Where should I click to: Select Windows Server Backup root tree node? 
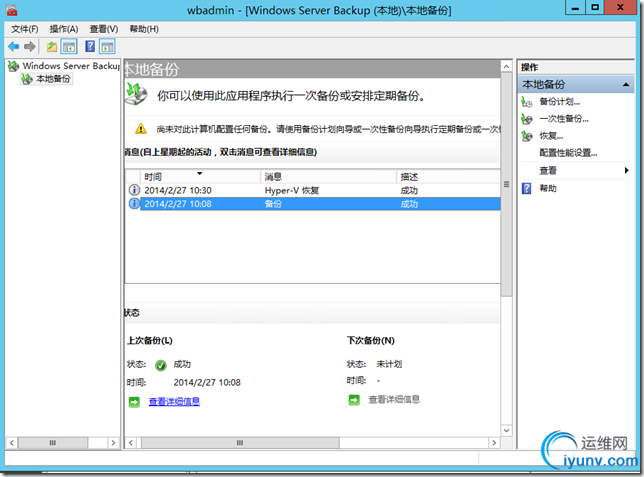pos(64,66)
